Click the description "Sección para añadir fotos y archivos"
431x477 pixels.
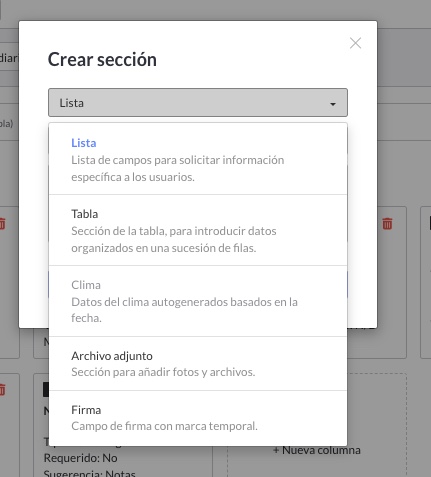163,372
